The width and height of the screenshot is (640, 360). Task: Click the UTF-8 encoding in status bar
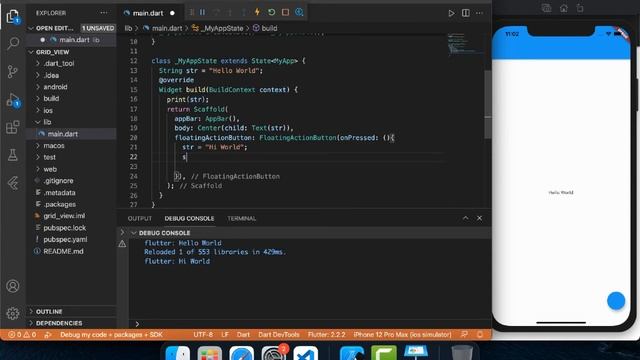(x=203, y=335)
